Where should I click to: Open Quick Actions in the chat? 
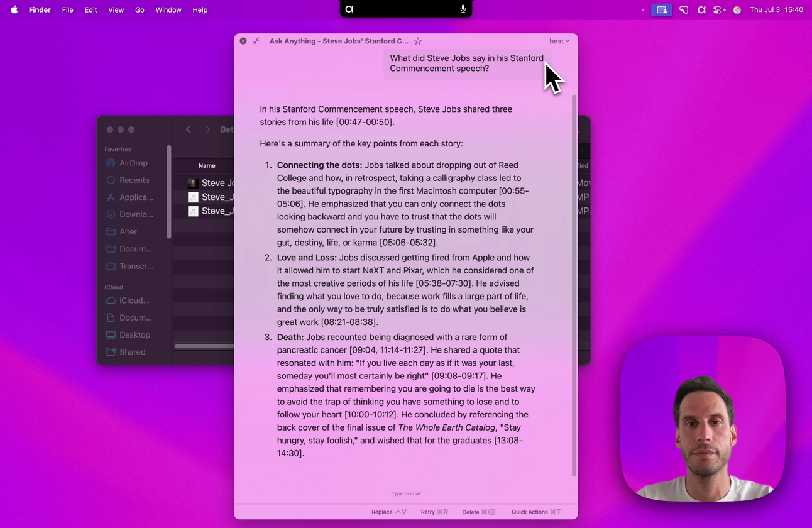click(536, 512)
